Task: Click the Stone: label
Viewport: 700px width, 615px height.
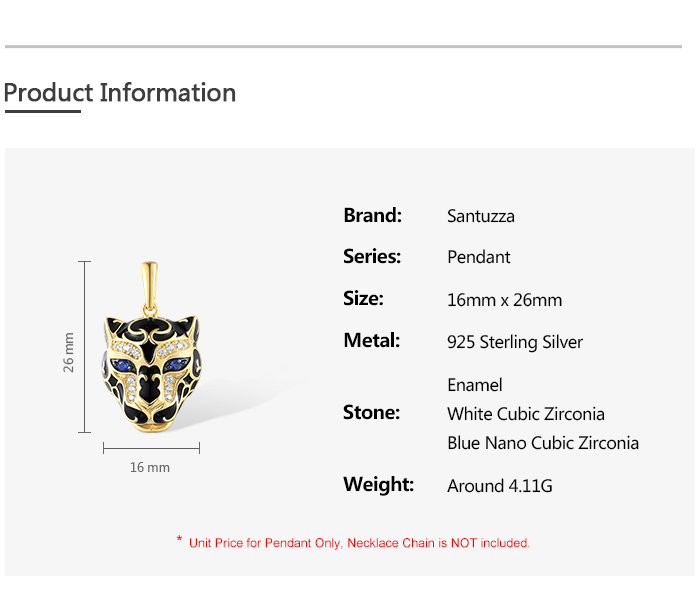Action: 371,412
